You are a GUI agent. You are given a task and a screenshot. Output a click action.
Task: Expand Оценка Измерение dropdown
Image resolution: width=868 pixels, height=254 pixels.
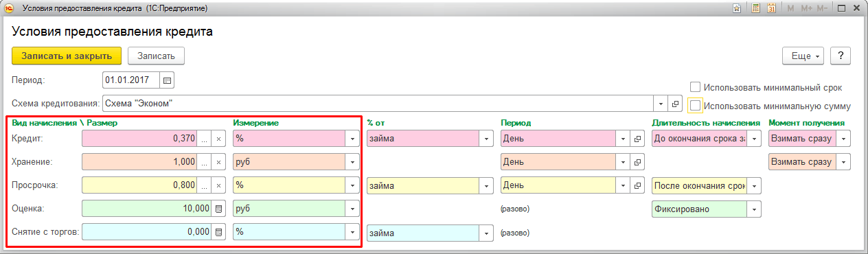[x=353, y=209]
